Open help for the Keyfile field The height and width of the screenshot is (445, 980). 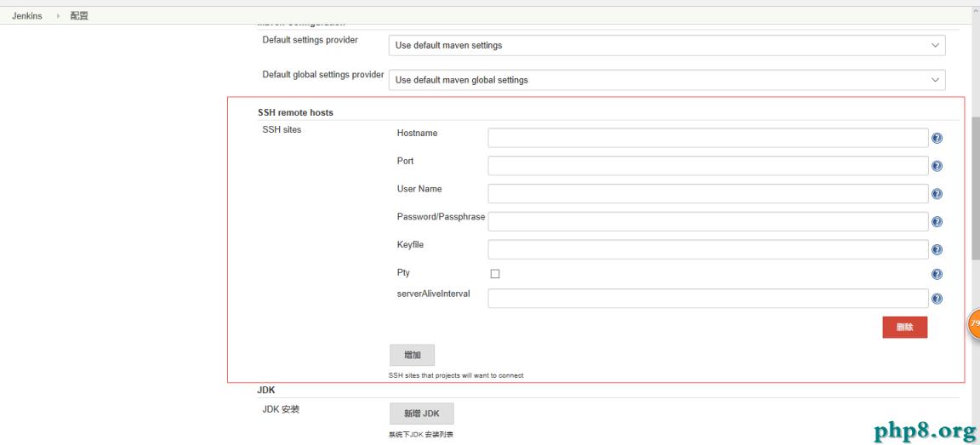[937, 249]
